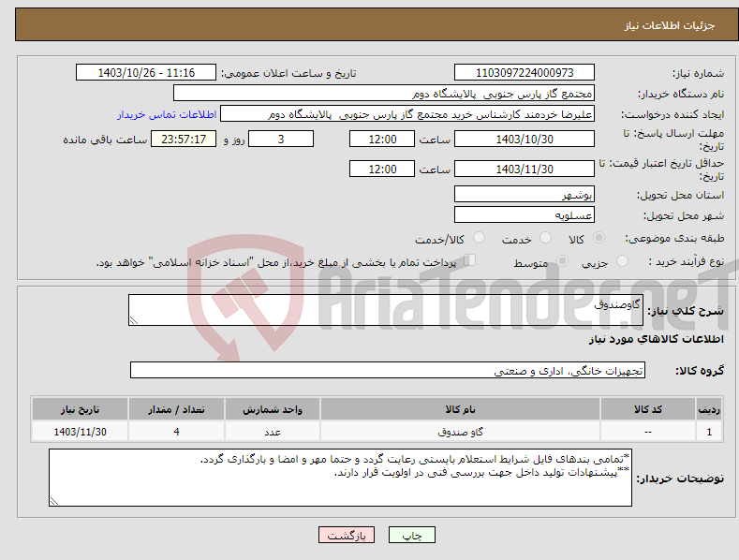
Task: Click the response deadline time 12:00 field
Action: [x=382, y=139]
